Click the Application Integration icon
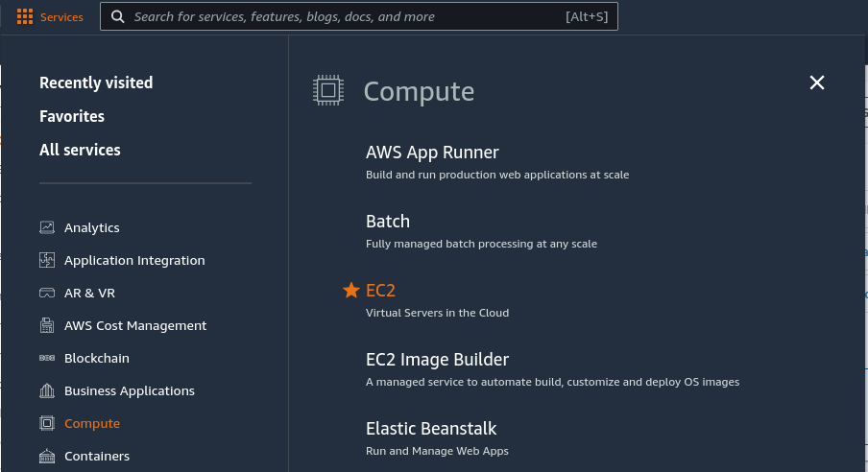 click(x=47, y=260)
